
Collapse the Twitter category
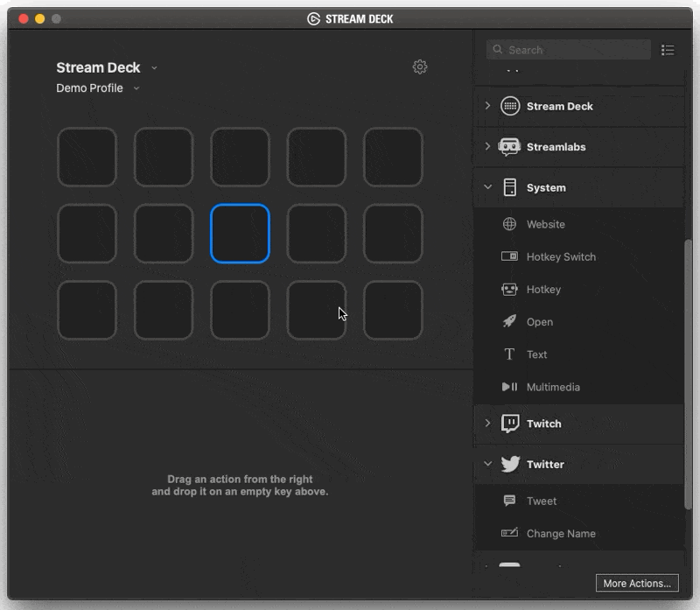(x=487, y=464)
